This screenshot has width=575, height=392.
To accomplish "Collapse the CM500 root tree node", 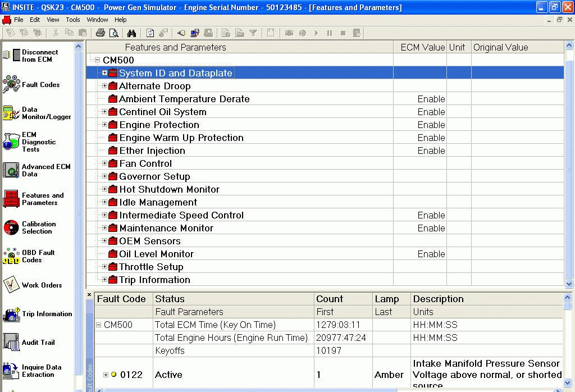I will [x=97, y=60].
